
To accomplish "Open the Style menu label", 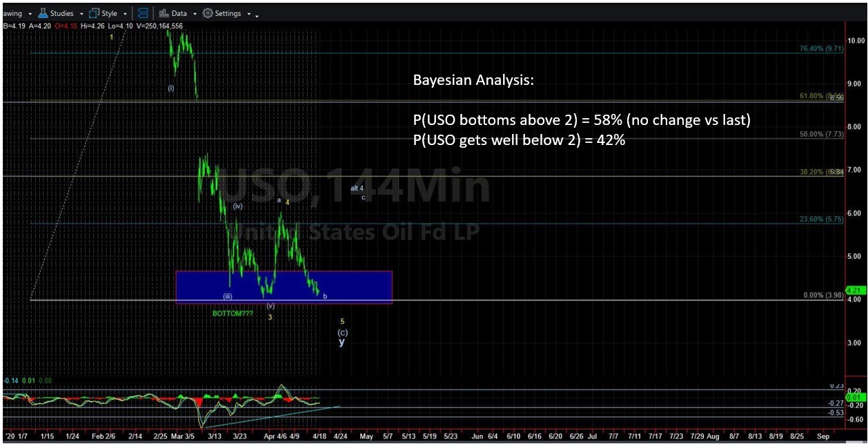I will click(110, 13).
